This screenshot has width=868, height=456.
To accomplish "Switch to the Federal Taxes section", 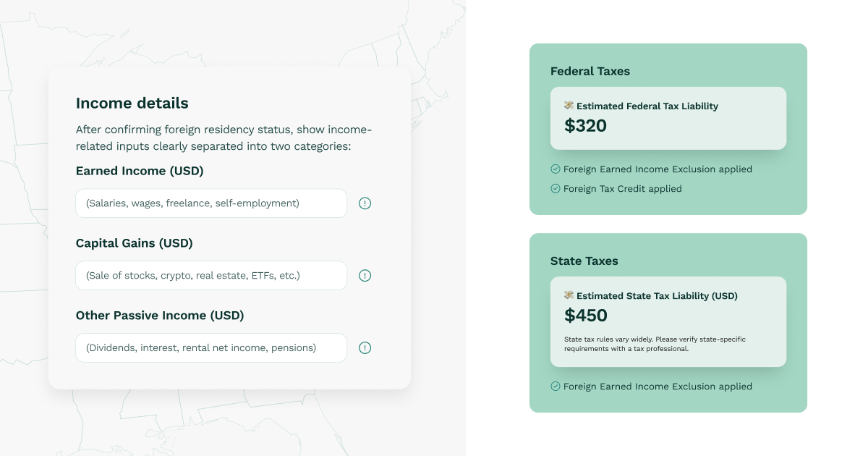I will click(x=590, y=71).
